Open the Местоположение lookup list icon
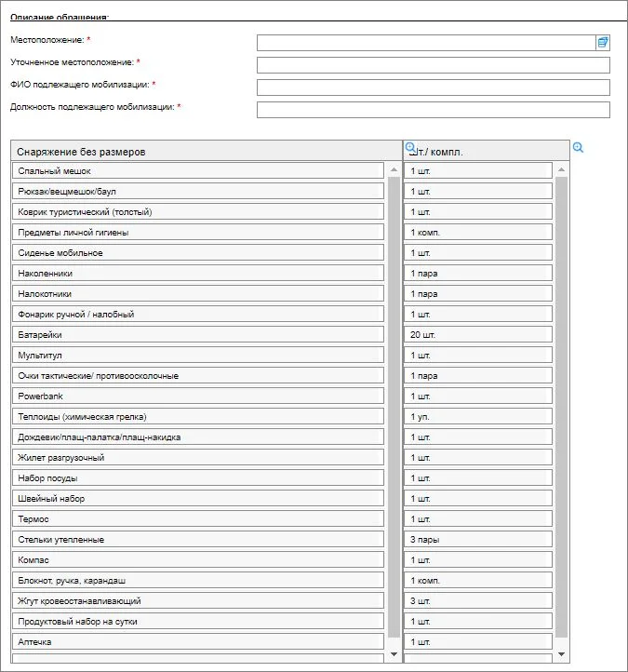This screenshot has width=628, height=672. [603, 42]
